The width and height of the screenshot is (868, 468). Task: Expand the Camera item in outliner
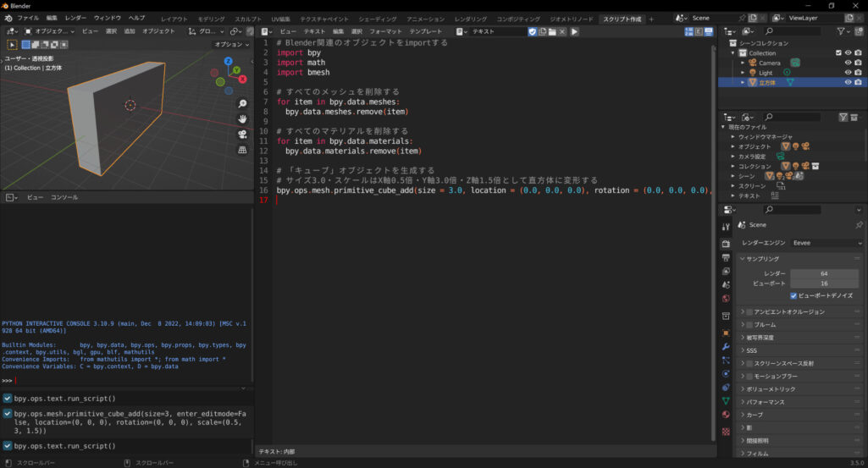(x=743, y=63)
